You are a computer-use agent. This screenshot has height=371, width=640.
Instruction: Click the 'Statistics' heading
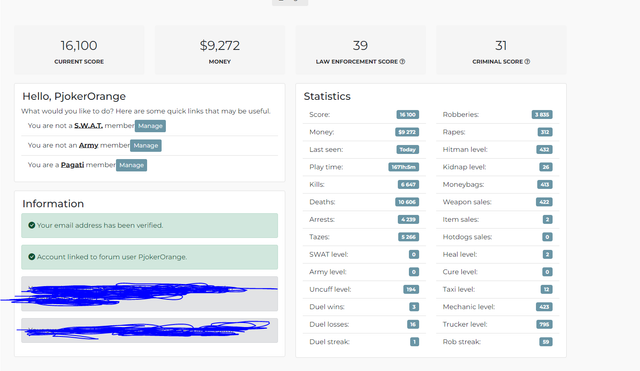click(x=327, y=96)
